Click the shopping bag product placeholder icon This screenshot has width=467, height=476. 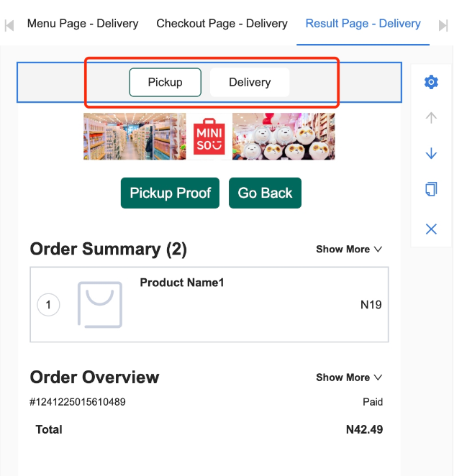99,305
